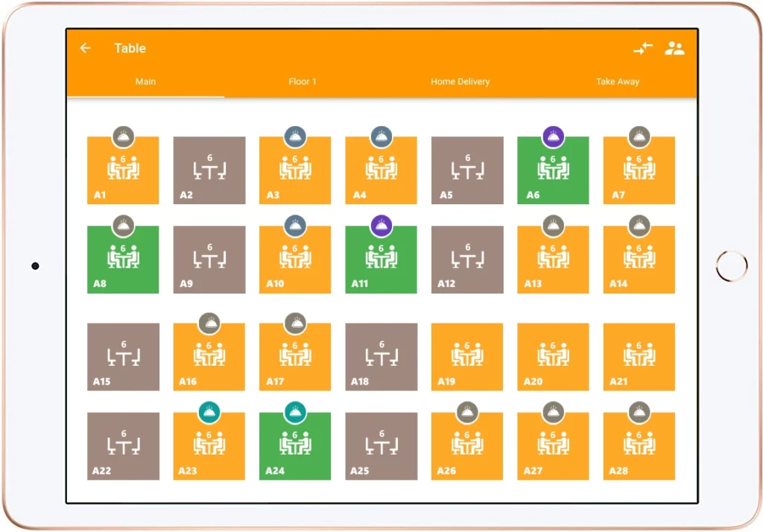
Task: Select the Main tab
Action: 145,81
